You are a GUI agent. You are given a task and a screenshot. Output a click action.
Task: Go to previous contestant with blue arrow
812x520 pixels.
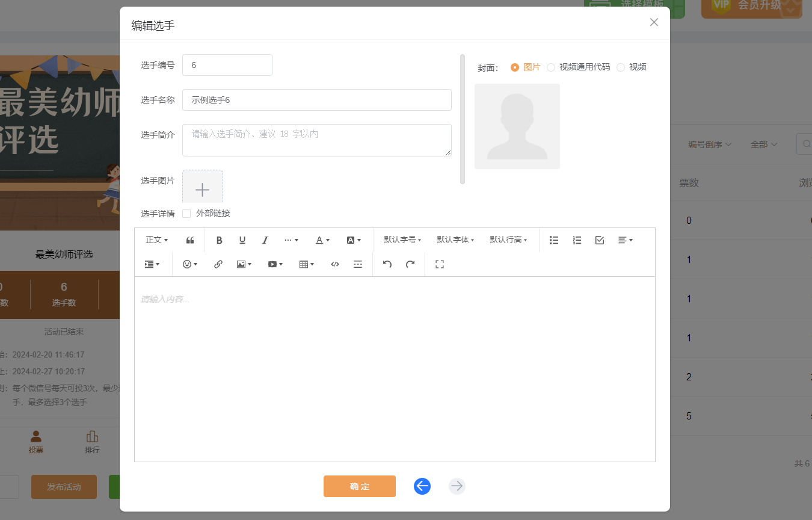click(x=422, y=486)
